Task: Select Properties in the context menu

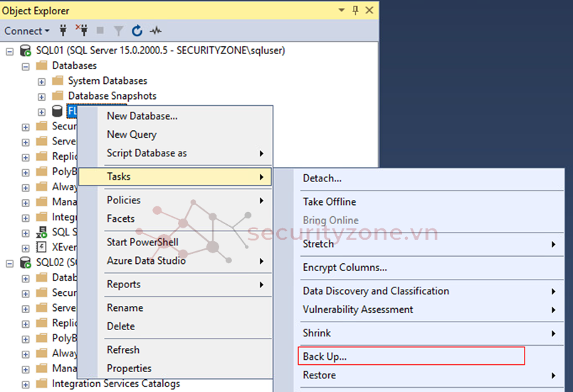Action: (x=129, y=369)
